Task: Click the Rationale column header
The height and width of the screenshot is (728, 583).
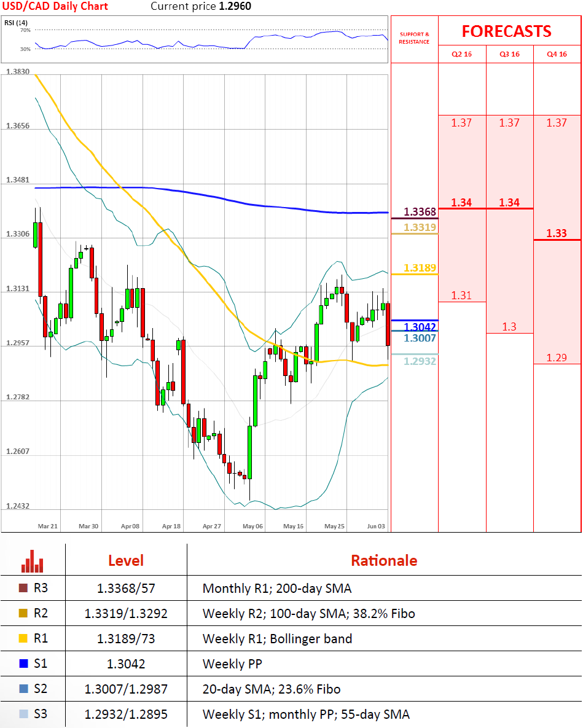Action: 384,560
